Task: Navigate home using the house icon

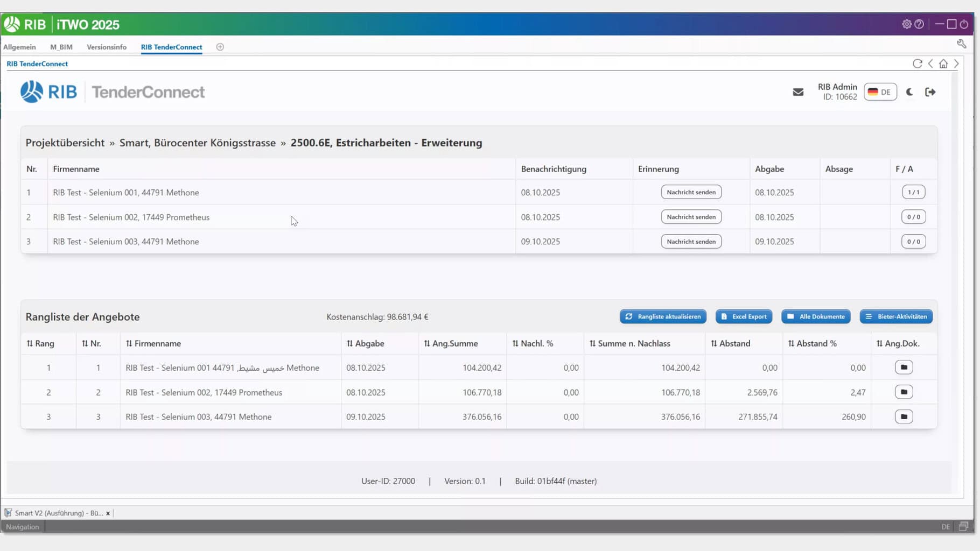Action: 943,63
